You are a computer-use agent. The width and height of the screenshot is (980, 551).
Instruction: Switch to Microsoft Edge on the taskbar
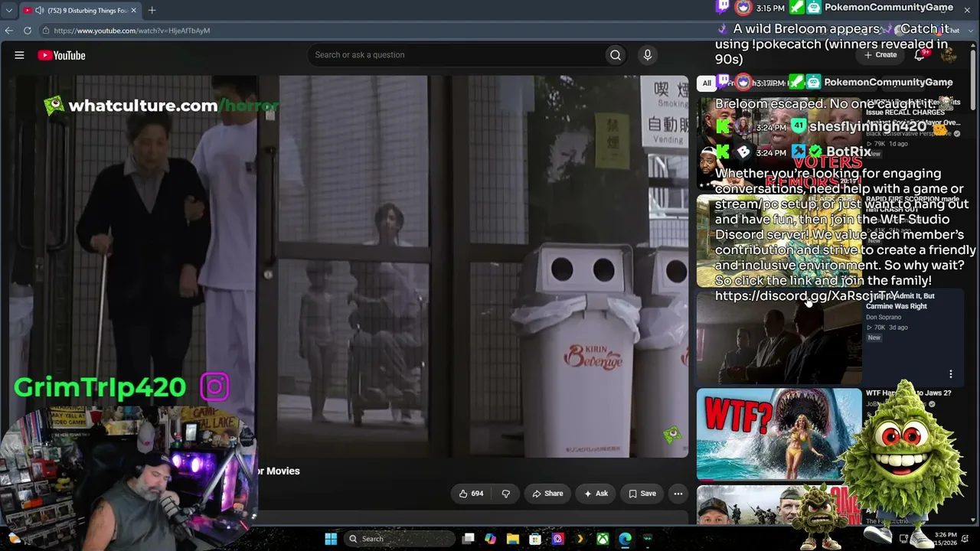click(625, 539)
